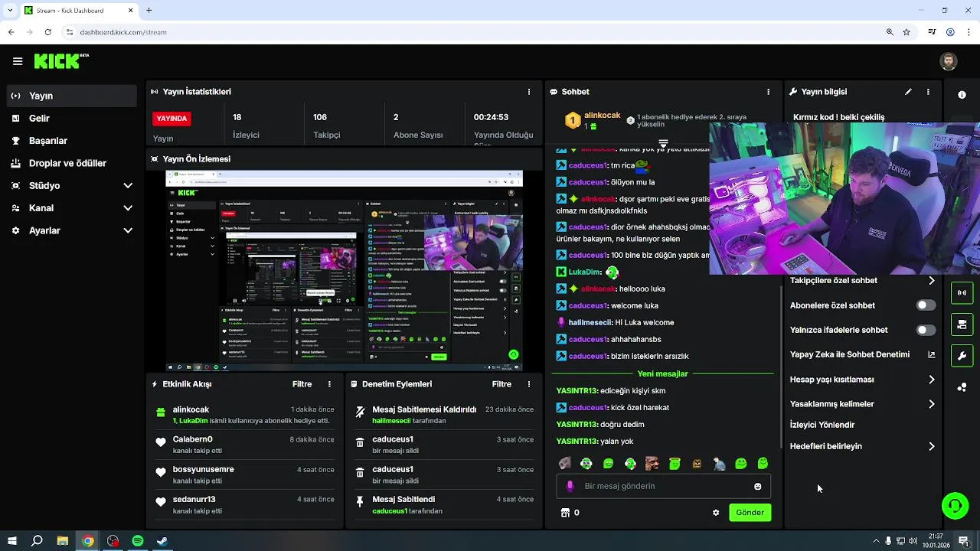This screenshot has height=551, width=980.
Task: Open alinkocak's profile in Etkinlik Akışı
Action: (191, 409)
